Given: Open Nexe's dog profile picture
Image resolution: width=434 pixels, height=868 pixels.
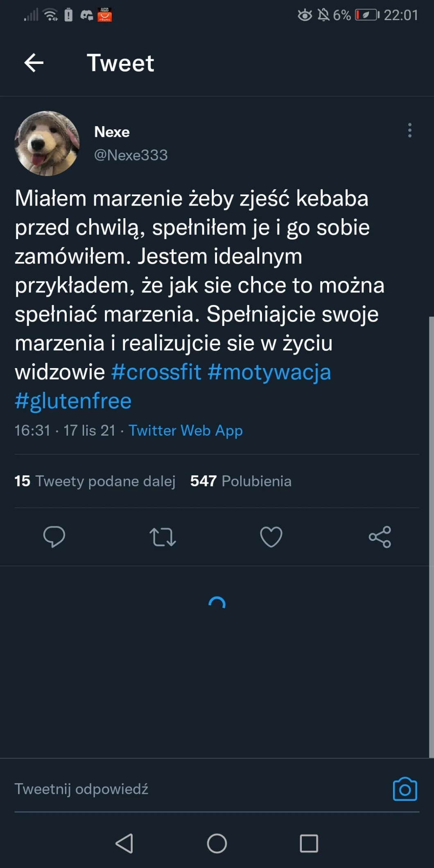Looking at the screenshot, I should 47,143.
